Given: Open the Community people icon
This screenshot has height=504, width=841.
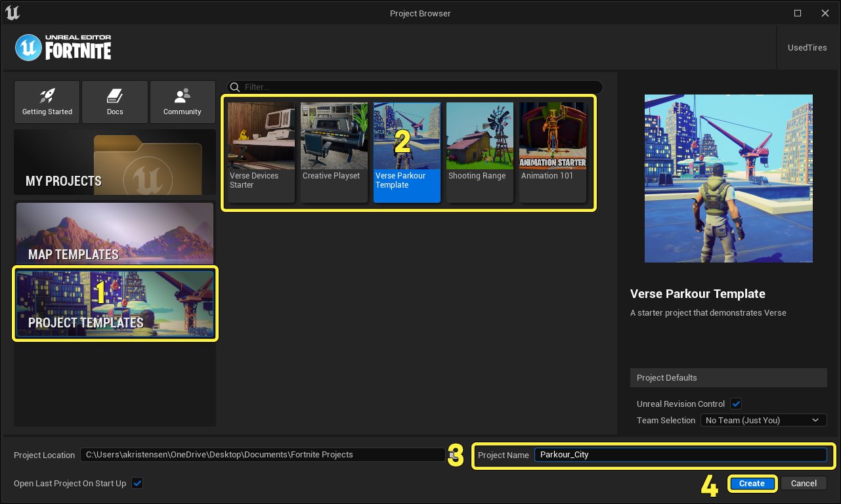Looking at the screenshot, I should [183, 96].
